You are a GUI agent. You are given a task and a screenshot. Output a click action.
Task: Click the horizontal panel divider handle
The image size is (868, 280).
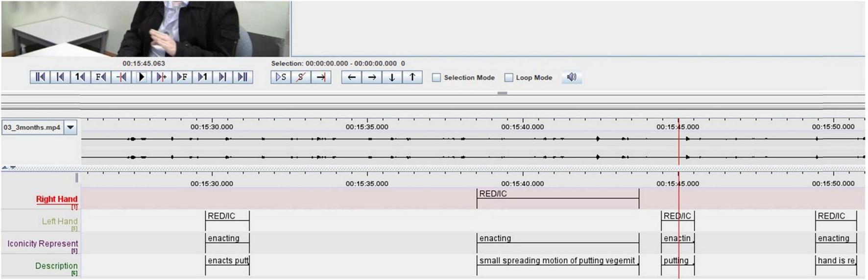coord(502,93)
